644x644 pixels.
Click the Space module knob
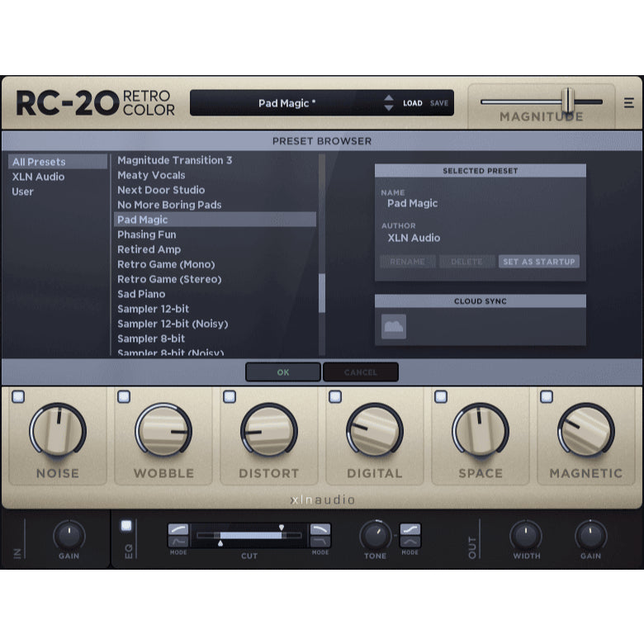click(x=481, y=430)
